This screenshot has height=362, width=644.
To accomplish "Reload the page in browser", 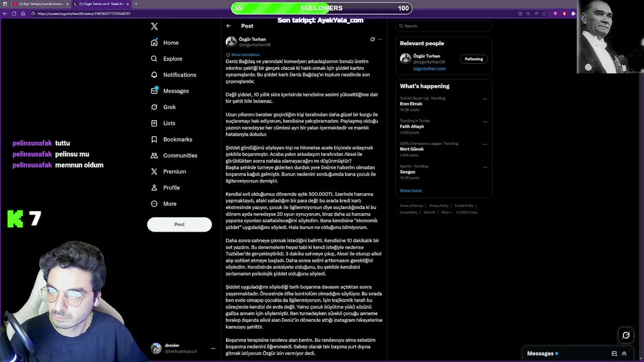I will click(14, 14).
